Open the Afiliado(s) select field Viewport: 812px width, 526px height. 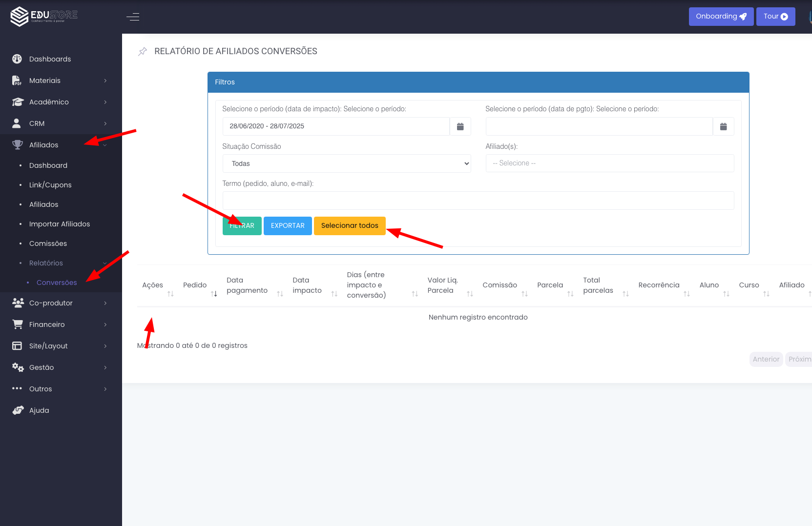(x=609, y=163)
